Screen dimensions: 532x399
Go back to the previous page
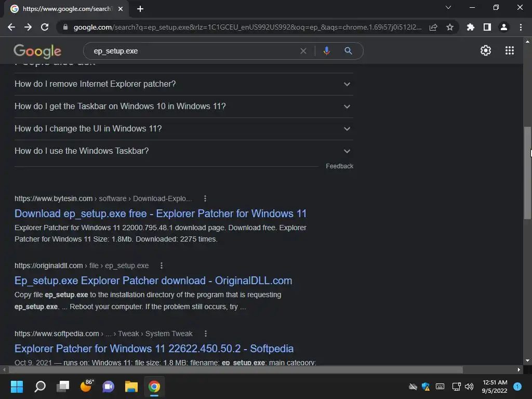click(x=11, y=27)
